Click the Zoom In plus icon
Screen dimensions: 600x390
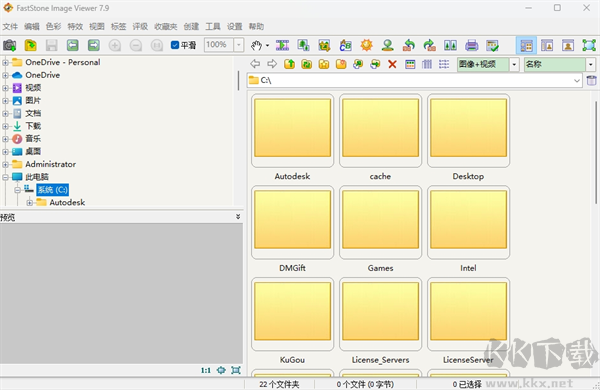(x=115, y=45)
